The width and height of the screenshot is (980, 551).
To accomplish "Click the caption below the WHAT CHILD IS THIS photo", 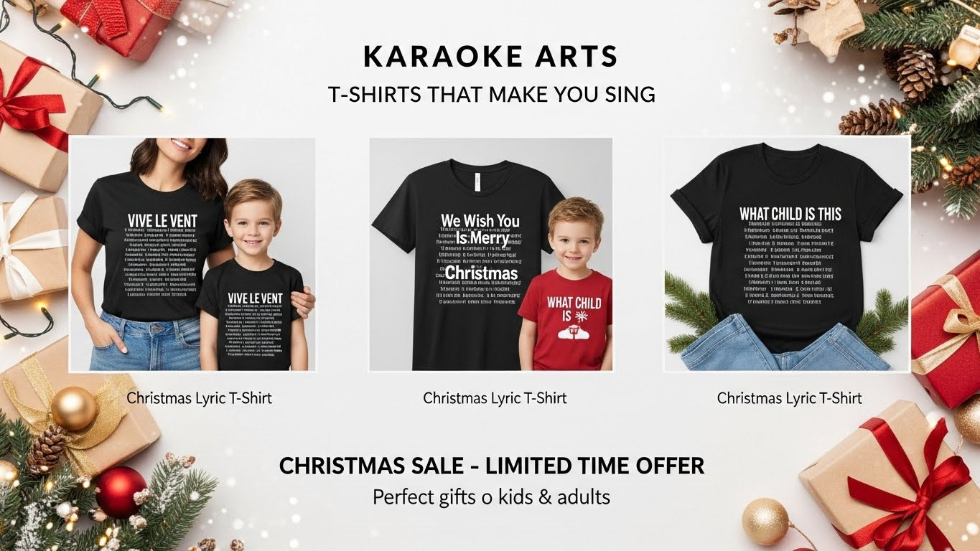I will pos(790,397).
